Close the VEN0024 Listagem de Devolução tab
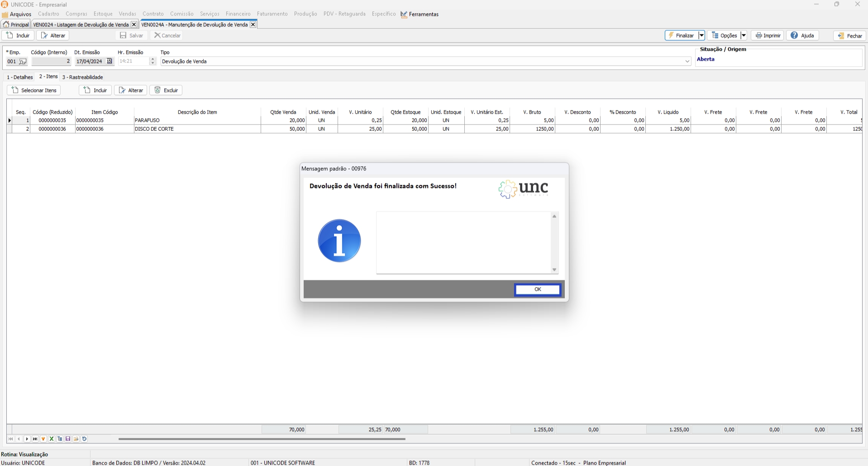This screenshot has height=466, width=868. (x=134, y=24)
